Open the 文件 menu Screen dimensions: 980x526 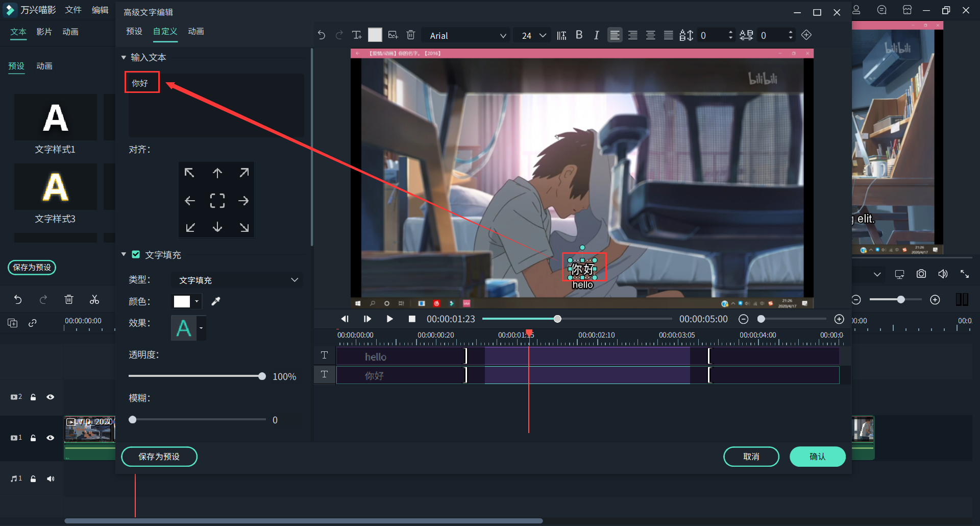click(73, 10)
